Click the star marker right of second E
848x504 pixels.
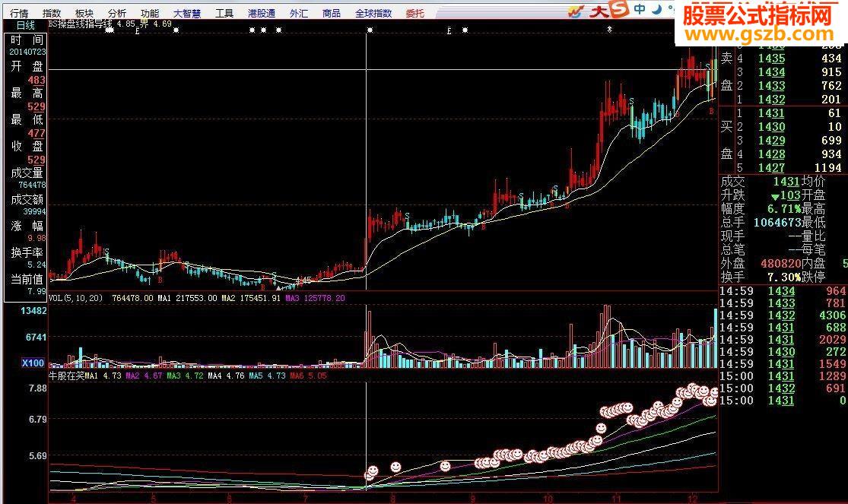point(465,30)
